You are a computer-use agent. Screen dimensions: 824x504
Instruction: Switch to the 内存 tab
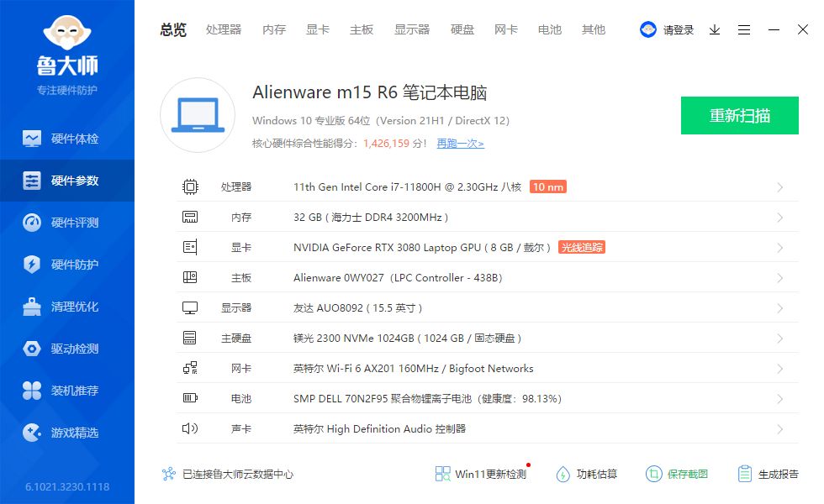[x=273, y=29]
